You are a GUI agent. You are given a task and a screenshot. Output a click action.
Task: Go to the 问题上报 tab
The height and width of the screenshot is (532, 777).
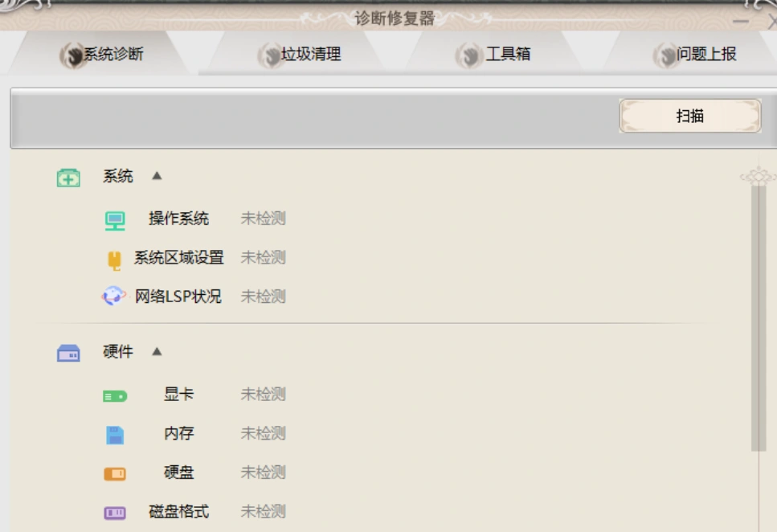click(695, 55)
